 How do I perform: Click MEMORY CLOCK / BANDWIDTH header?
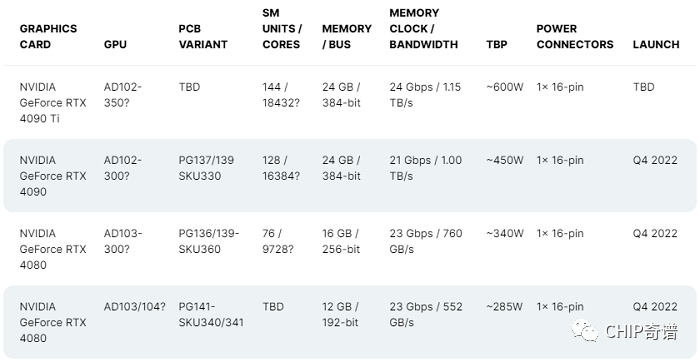424,29
